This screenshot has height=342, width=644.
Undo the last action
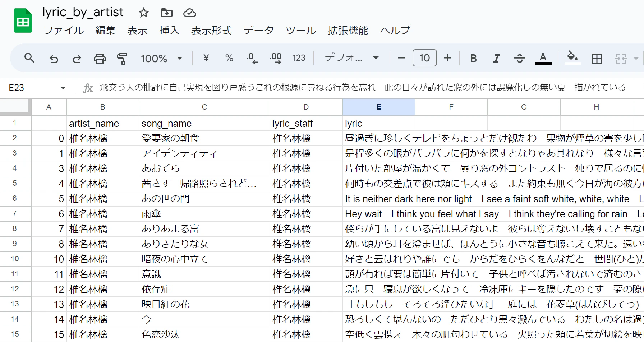coord(54,58)
